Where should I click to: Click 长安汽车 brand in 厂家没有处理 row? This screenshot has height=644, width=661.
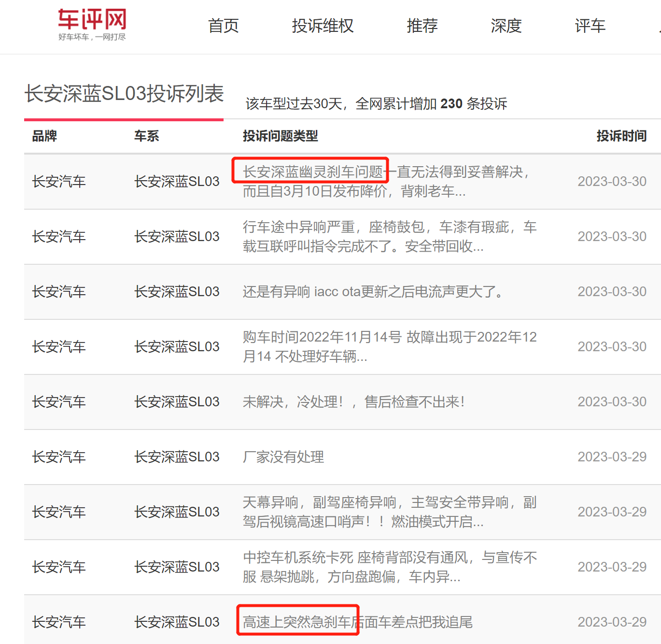[59, 457]
